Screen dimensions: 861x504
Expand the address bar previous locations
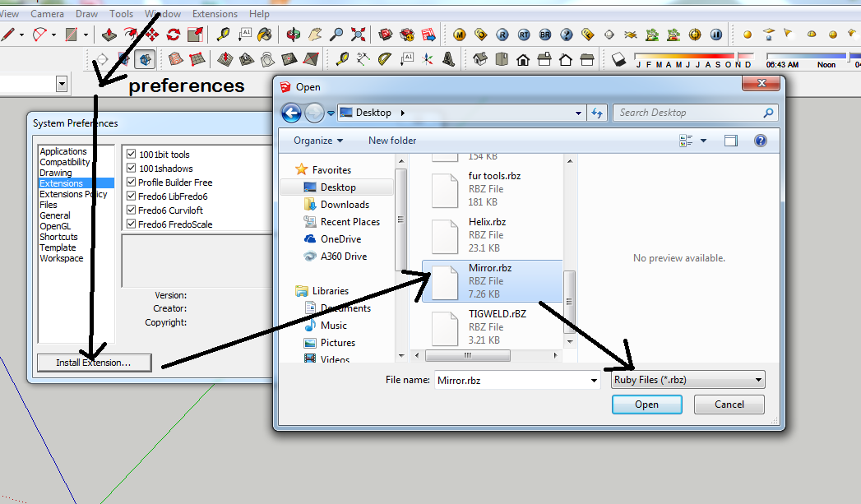tap(578, 113)
